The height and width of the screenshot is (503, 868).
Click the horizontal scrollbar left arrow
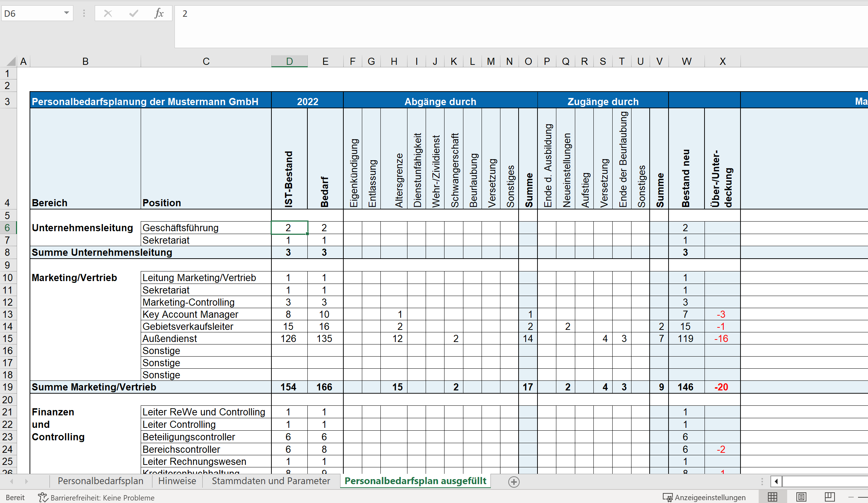pos(776,482)
